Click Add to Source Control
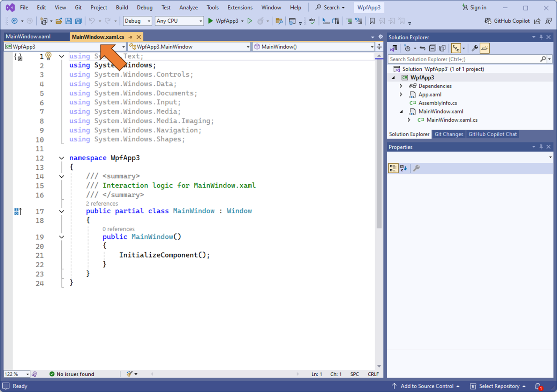 click(426, 386)
